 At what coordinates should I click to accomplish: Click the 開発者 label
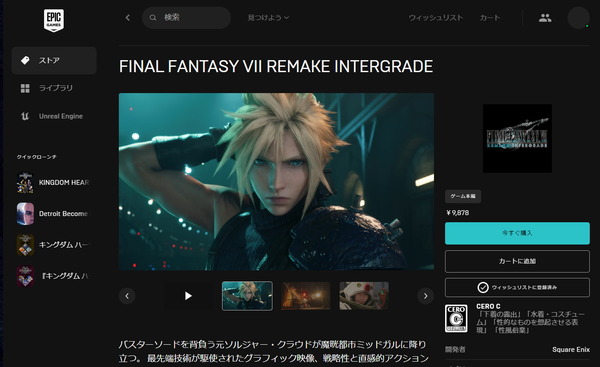455,349
